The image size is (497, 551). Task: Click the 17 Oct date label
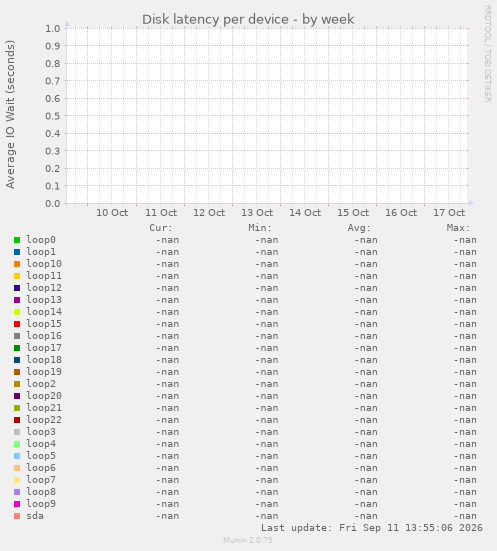pos(449,213)
